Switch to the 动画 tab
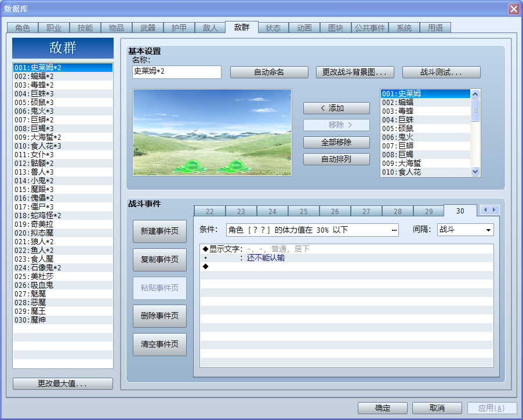 click(304, 28)
